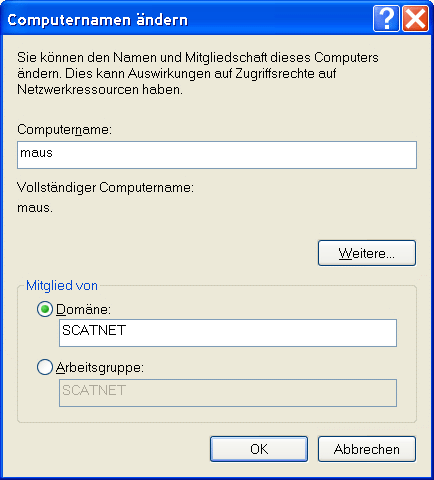Place cursor after SCATNET in the Domäne field
The image size is (434, 480).
[x=127, y=330]
